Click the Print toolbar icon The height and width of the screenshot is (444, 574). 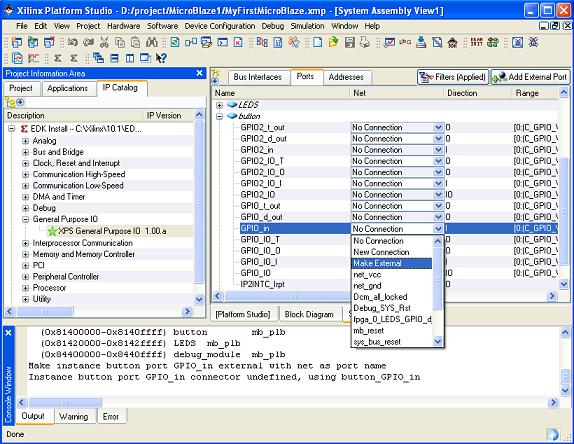(x=365, y=42)
